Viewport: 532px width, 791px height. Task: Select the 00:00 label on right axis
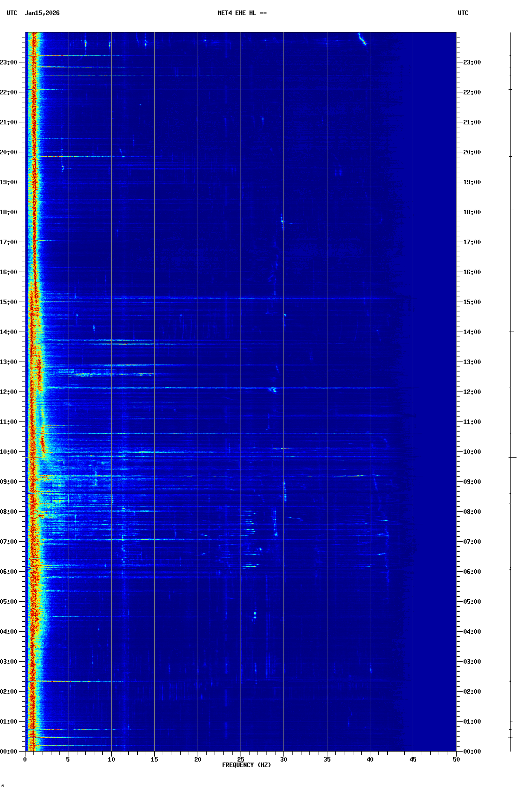[x=472, y=752]
